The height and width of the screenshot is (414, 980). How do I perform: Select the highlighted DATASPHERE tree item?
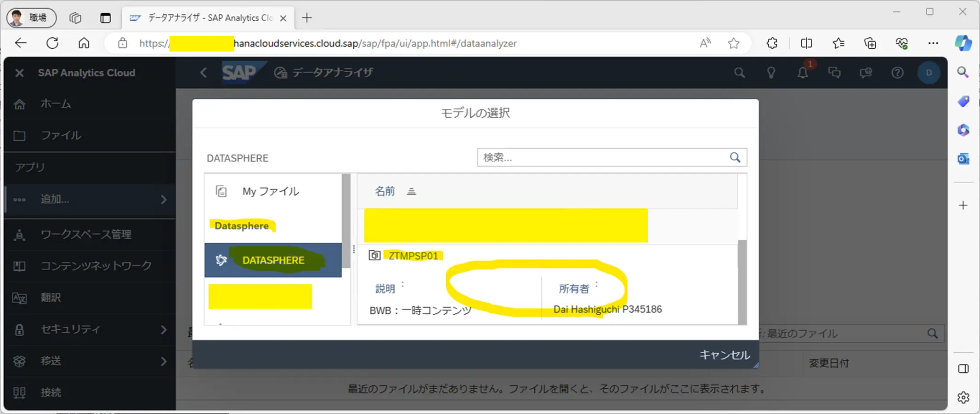tap(273, 260)
